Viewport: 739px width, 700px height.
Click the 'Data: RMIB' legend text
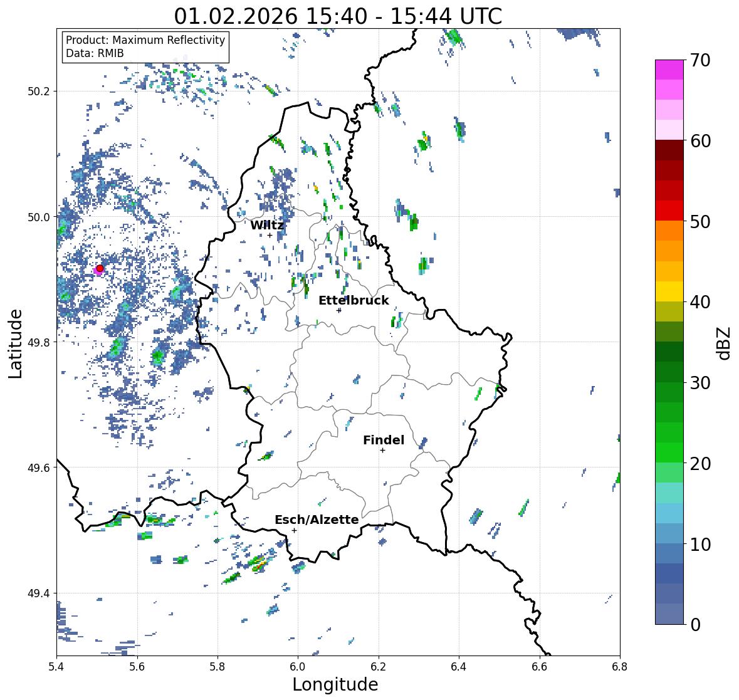point(95,53)
